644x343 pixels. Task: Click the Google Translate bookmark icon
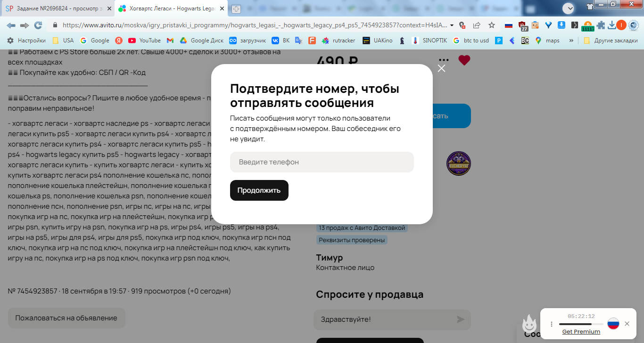[x=298, y=41]
